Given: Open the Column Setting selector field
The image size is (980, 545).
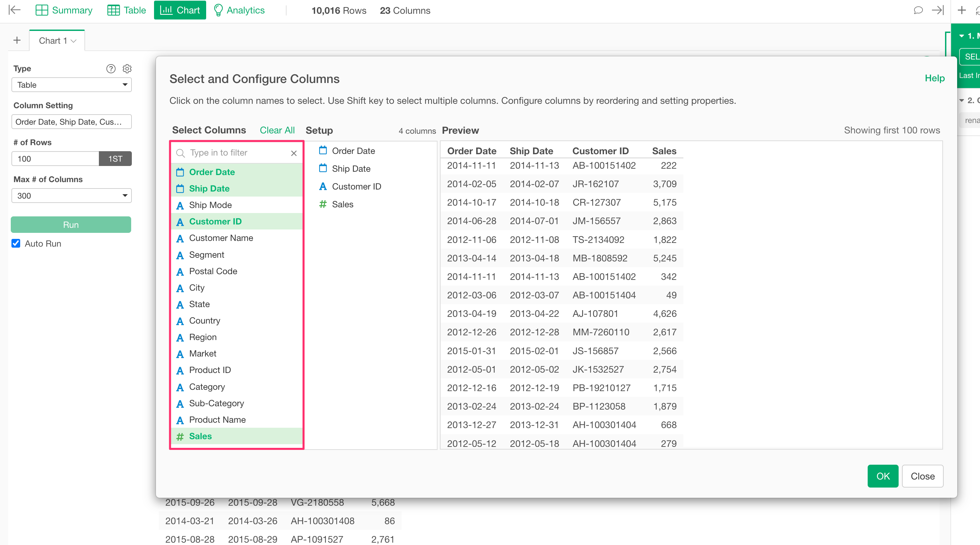Looking at the screenshot, I should pos(72,122).
